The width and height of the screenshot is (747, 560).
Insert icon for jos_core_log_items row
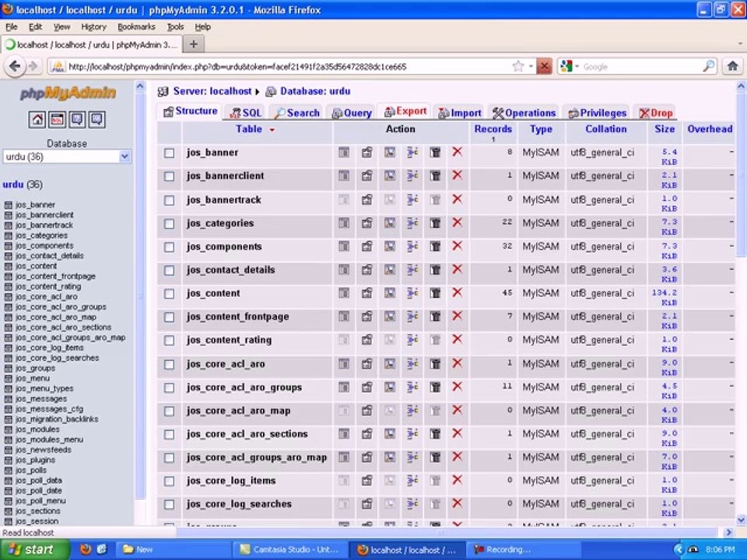412,481
